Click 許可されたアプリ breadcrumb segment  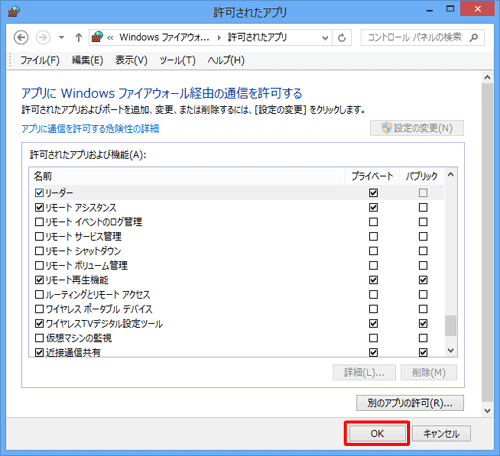coord(257,37)
